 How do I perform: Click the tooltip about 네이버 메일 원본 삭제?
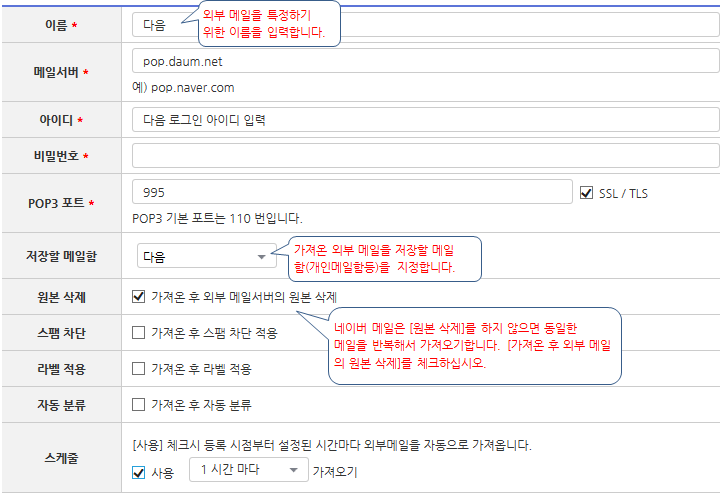click(x=474, y=346)
